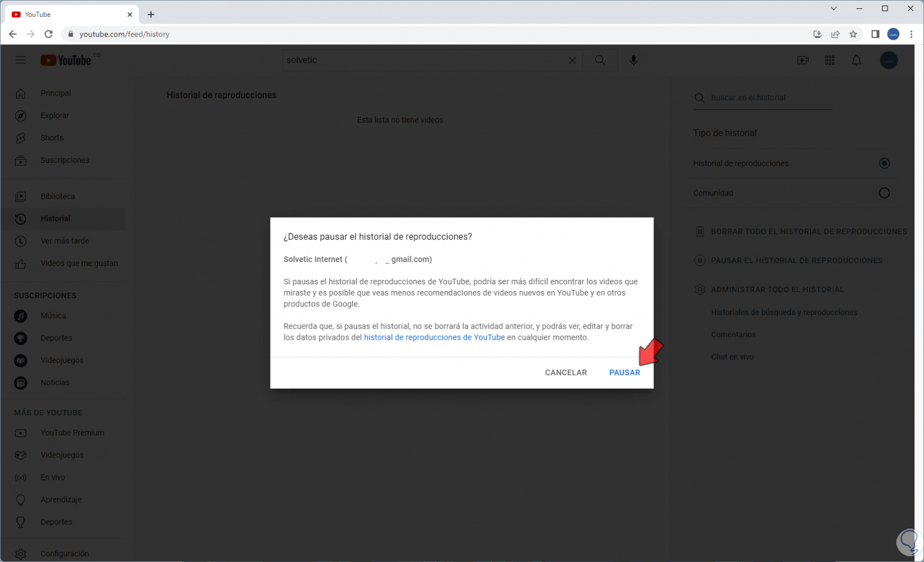
Task: Open the historial de reproducciones de YouTube link
Action: pos(434,338)
